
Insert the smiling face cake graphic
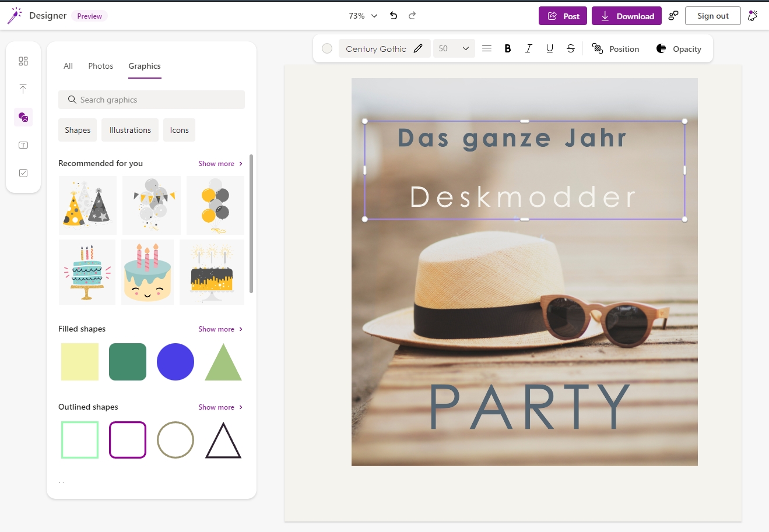point(148,272)
